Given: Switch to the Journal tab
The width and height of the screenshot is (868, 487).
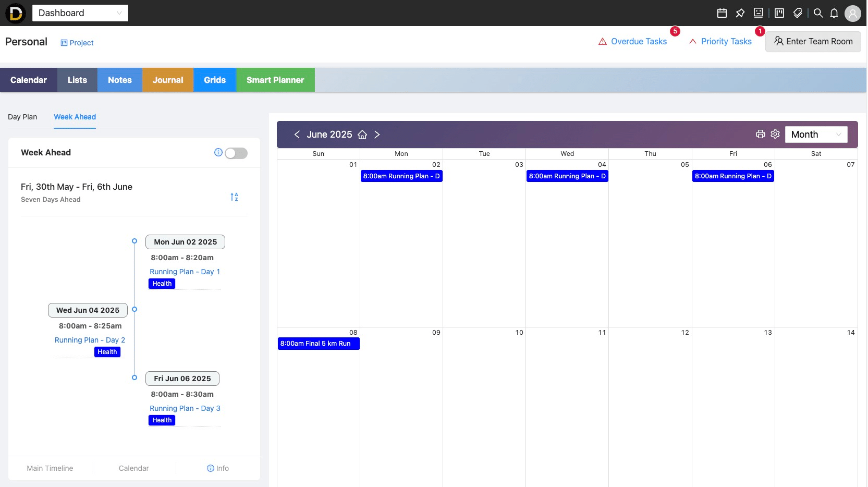Looking at the screenshot, I should click(168, 80).
